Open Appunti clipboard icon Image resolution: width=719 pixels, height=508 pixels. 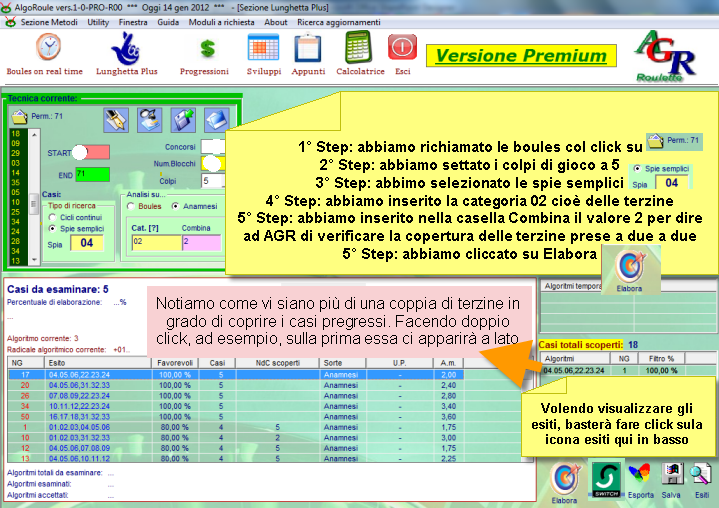coord(308,48)
